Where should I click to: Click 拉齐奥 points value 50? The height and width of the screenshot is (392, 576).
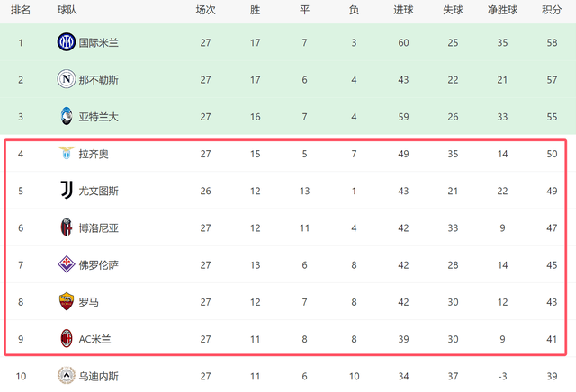pos(551,154)
